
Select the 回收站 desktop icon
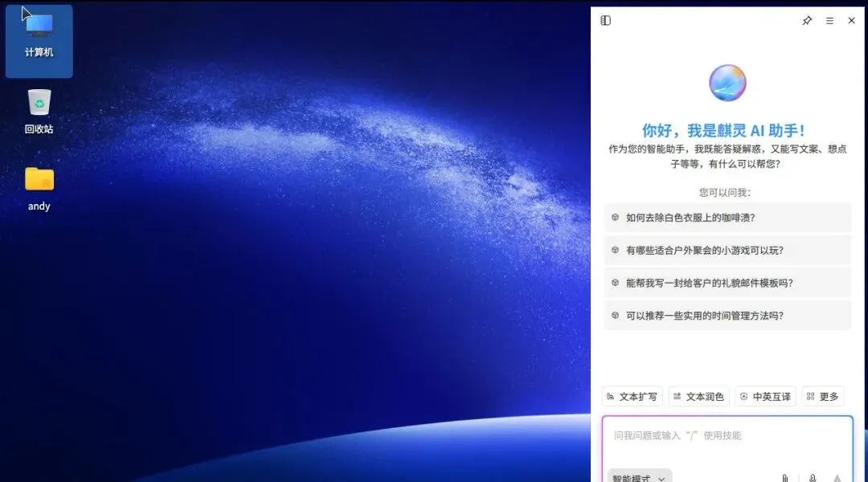pyautogui.click(x=39, y=112)
